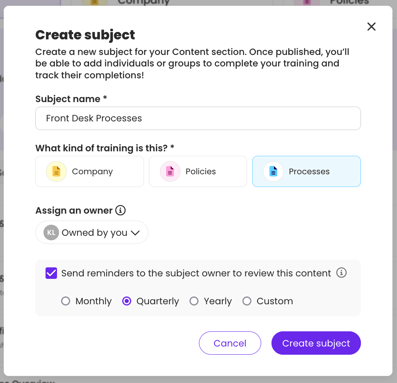Choose the Custom reminder frequency
Screen dimensions: 397x383
click(x=247, y=301)
